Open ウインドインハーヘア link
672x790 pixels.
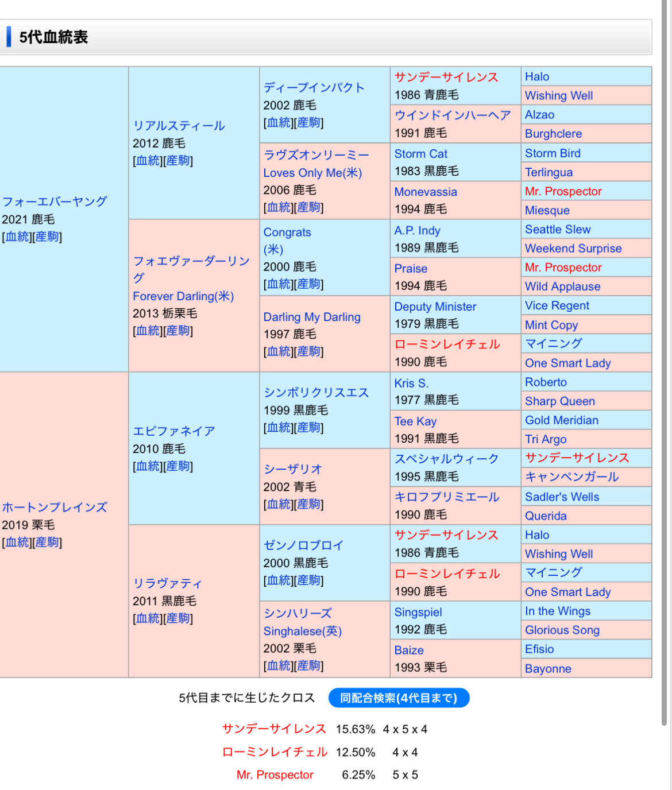[453, 115]
